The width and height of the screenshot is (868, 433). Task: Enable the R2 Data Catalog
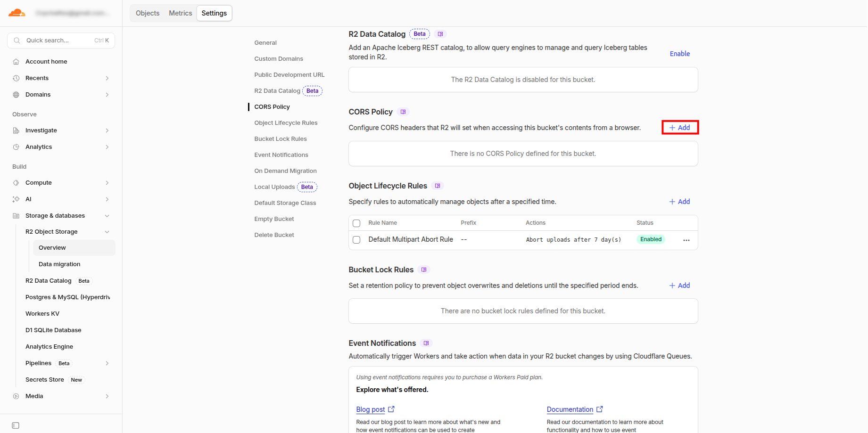pos(680,54)
